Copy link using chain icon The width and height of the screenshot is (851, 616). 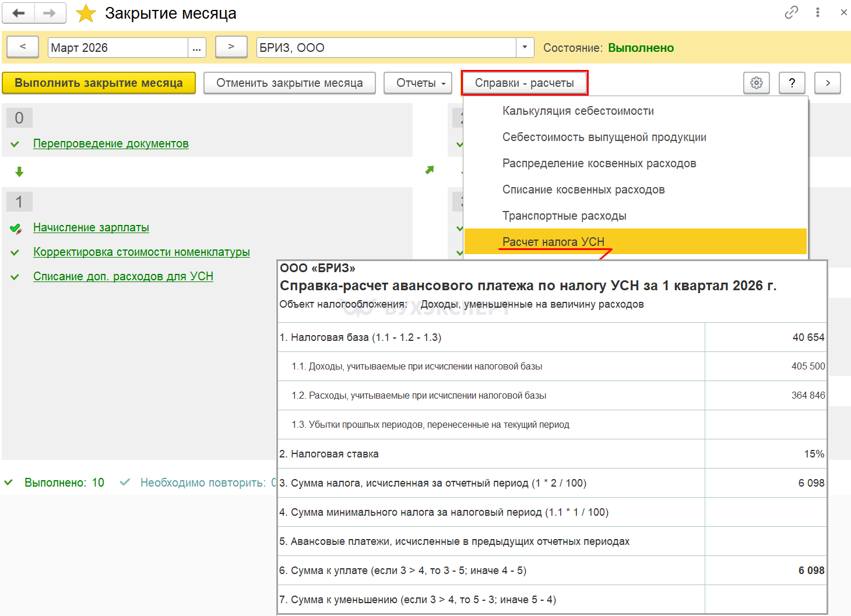tap(791, 12)
